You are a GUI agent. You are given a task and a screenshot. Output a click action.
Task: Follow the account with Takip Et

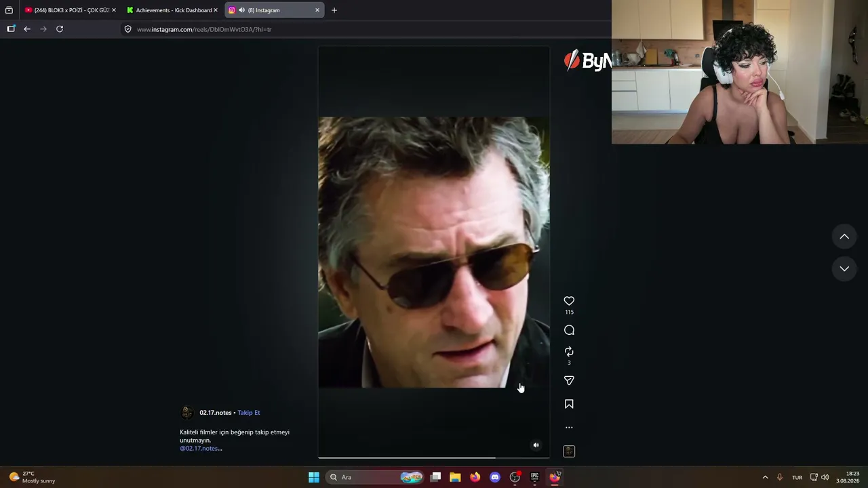(x=249, y=413)
